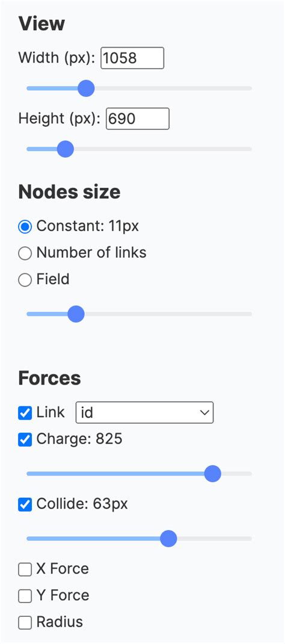The width and height of the screenshot is (285, 644).
Task: Click the dropdown chevron next to id
Action: click(204, 413)
